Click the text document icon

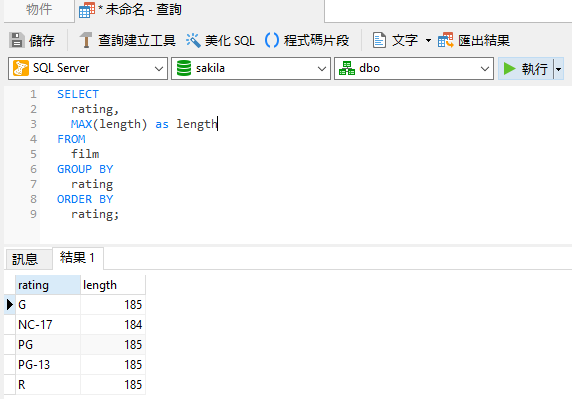tap(379, 40)
